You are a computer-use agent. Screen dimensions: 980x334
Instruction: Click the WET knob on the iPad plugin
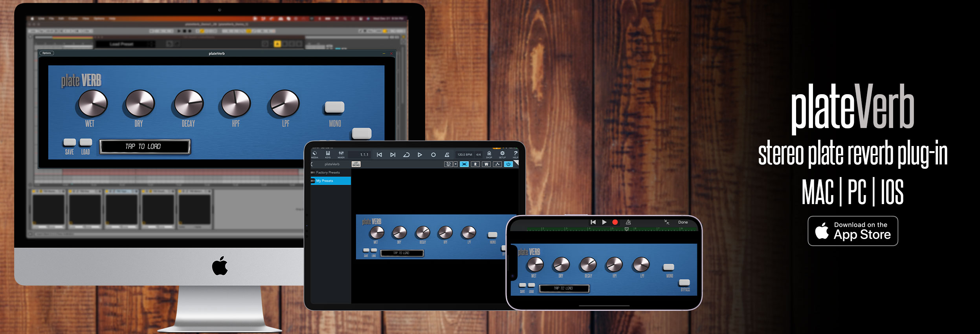(x=376, y=233)
